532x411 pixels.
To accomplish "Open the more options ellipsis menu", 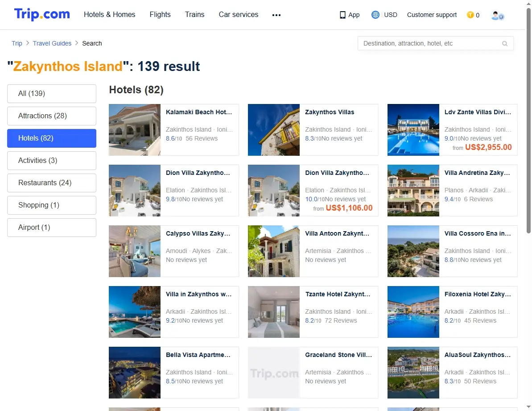I will [x=276, y=15].
